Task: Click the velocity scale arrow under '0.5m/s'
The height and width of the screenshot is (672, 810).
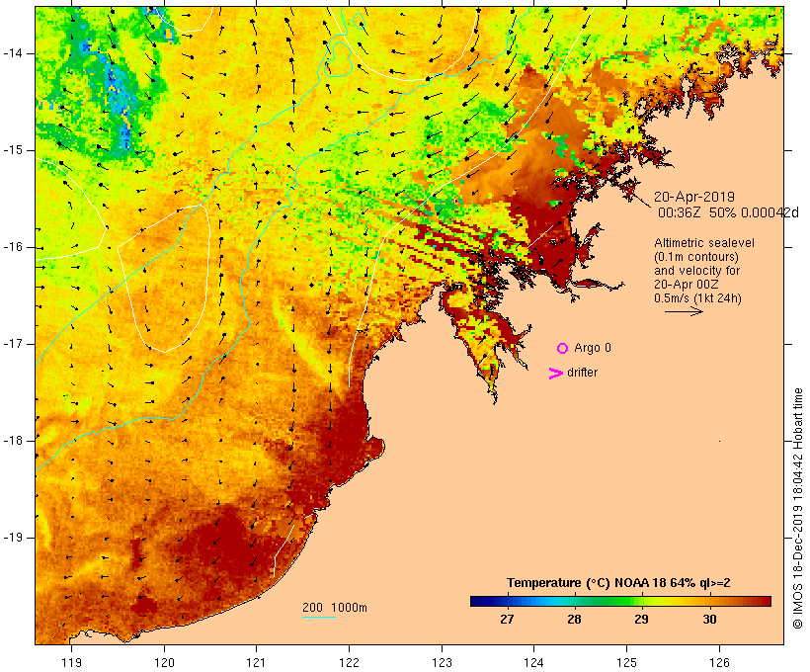Action: click(684, 311)
